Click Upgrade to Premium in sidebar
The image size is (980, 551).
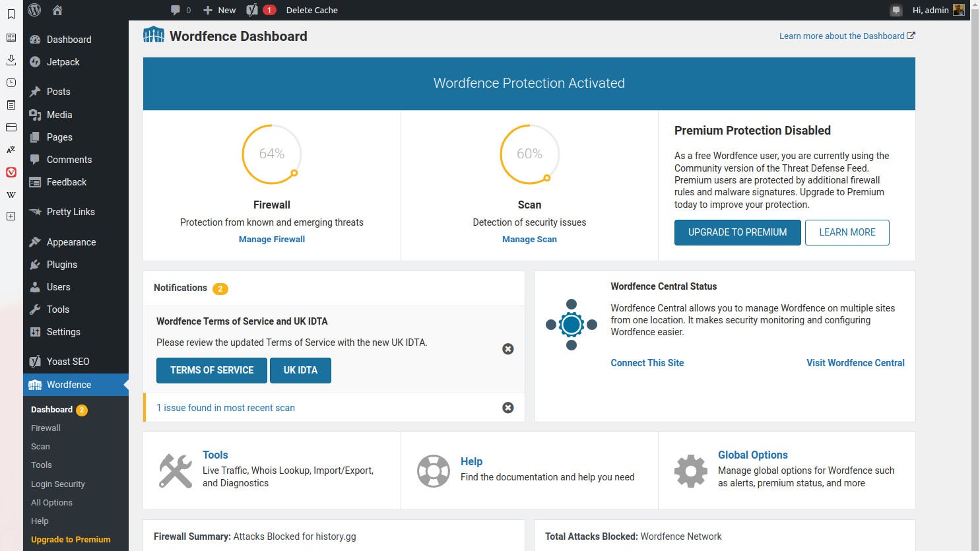(71, 539)
